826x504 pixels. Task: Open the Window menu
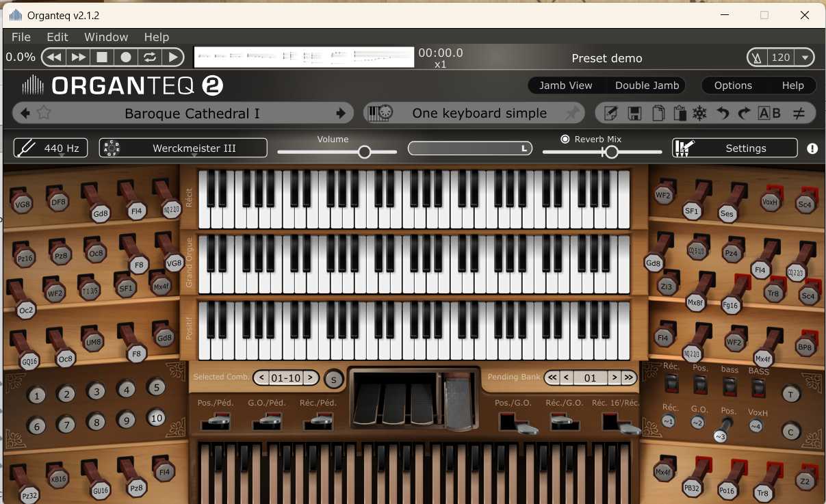pyautogui.click(x=106, y=37)
